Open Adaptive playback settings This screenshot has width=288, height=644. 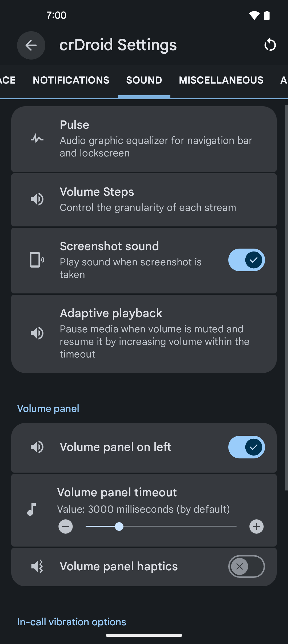(x=144, y=334)
